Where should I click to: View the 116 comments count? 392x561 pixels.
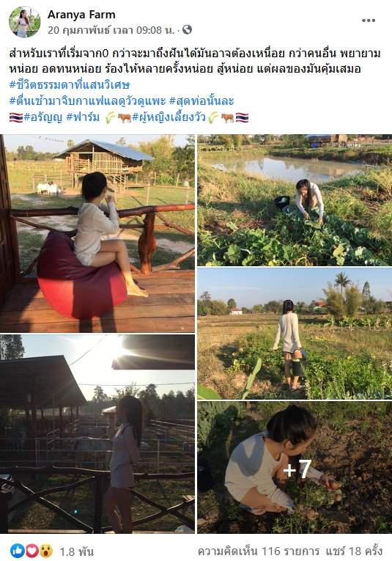click(x=259, y=551)
